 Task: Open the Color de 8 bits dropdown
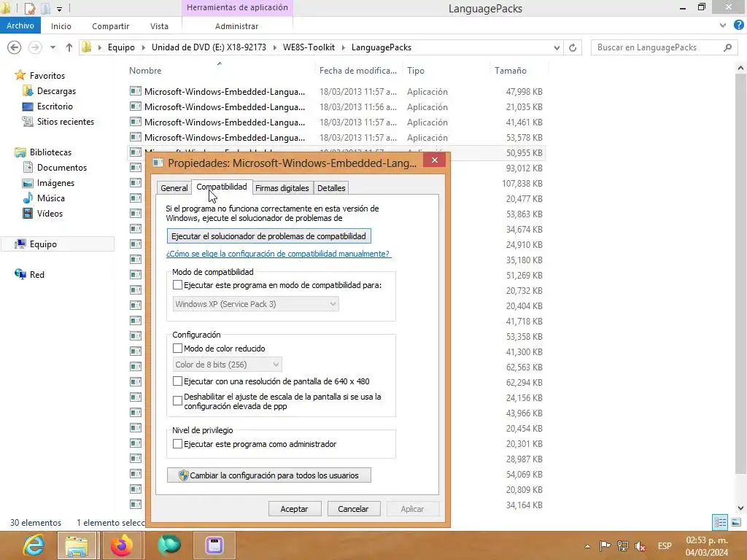[x=228, y=365]
